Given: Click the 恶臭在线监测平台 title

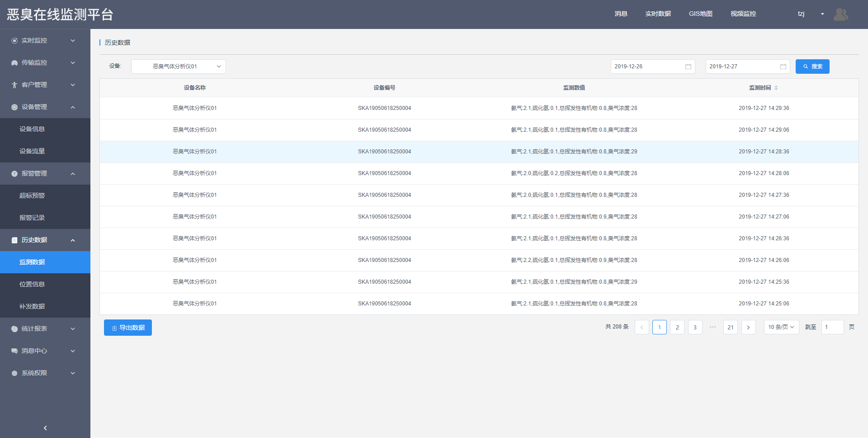Looking at the screenshot, I should pyautogui.click(x=60, y=14).
